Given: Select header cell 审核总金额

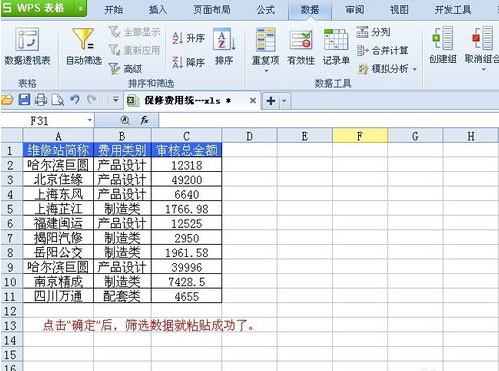Looking at the screenshot, I should coord(187,150).
